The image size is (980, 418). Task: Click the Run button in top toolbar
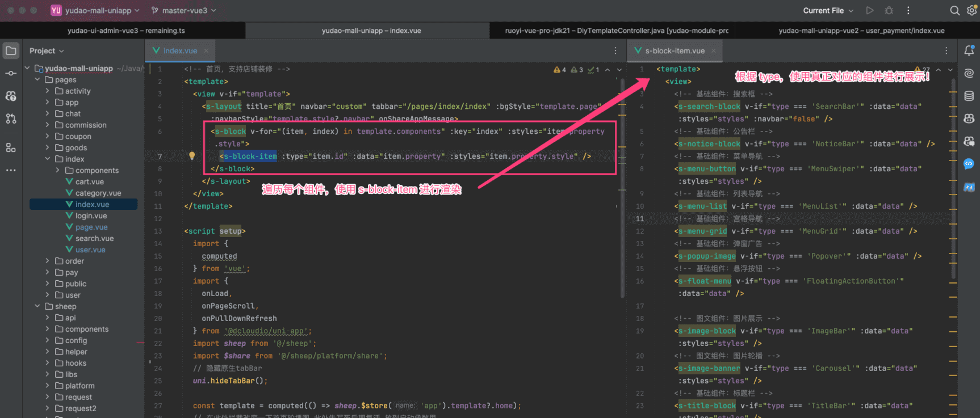870,10
